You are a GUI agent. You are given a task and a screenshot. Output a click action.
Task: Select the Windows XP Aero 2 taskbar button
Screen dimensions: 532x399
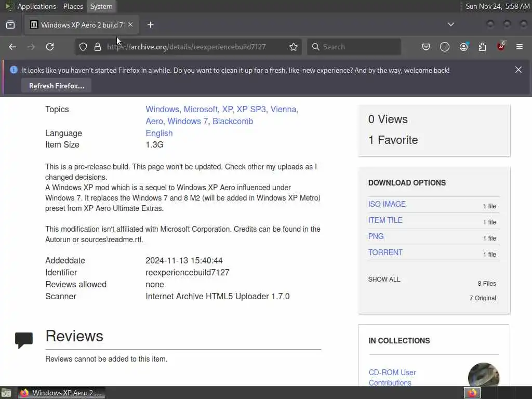click(61, 393)
